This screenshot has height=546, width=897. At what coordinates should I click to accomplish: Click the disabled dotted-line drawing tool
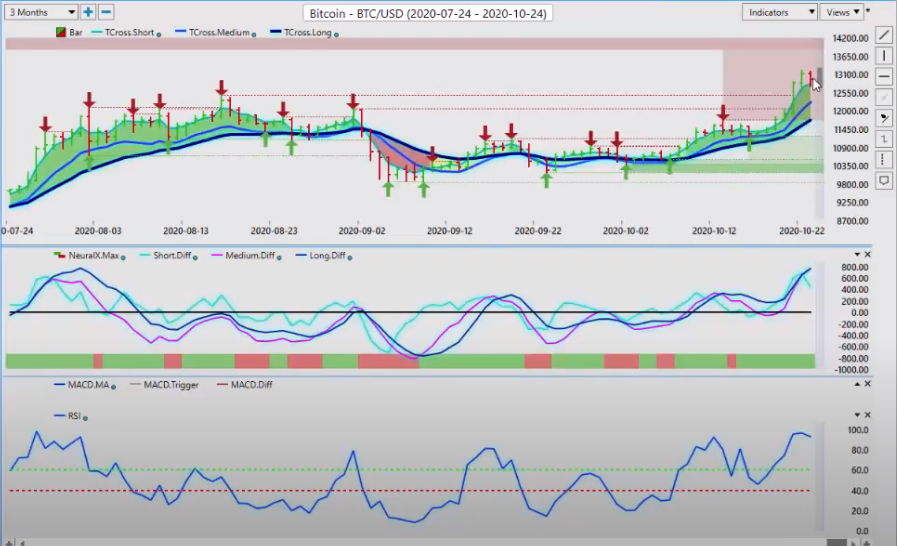(x=884, y=97)
